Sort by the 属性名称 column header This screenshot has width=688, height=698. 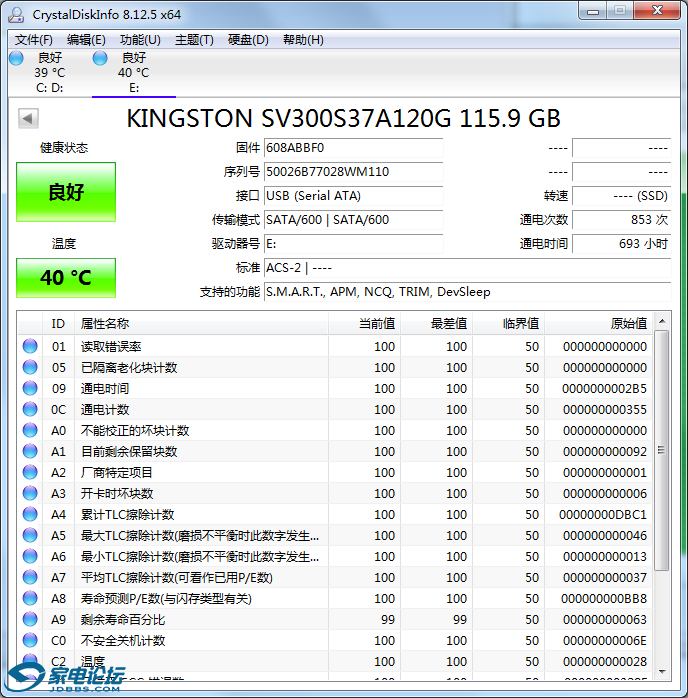pos(202,324)
